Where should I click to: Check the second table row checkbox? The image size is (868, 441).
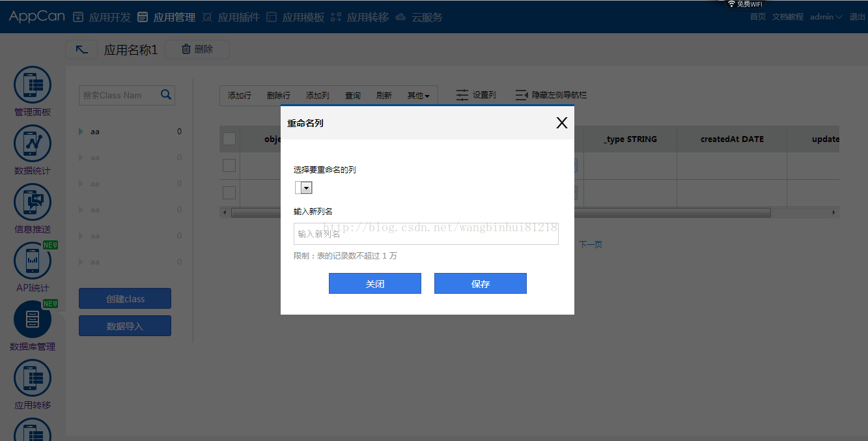(229, 192)
